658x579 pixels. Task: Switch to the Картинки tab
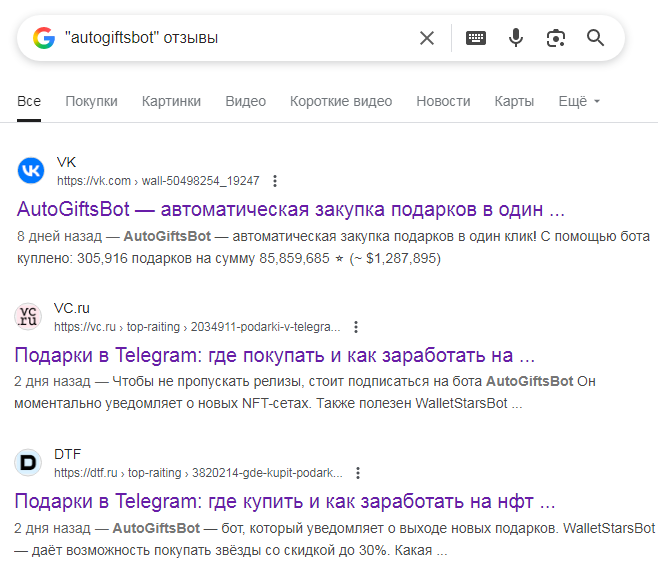coord(171,101)
